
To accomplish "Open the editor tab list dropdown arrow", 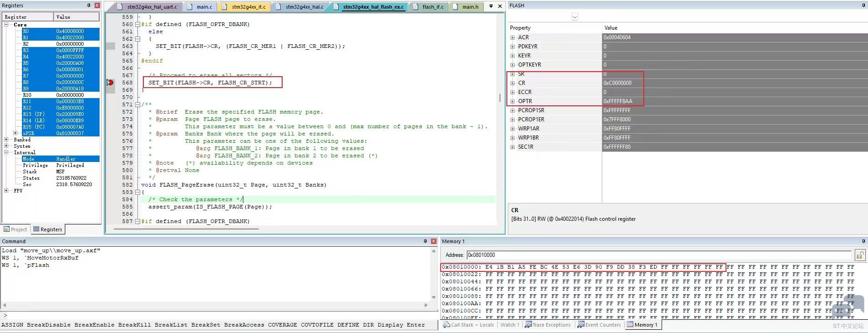I will point(491,6).
